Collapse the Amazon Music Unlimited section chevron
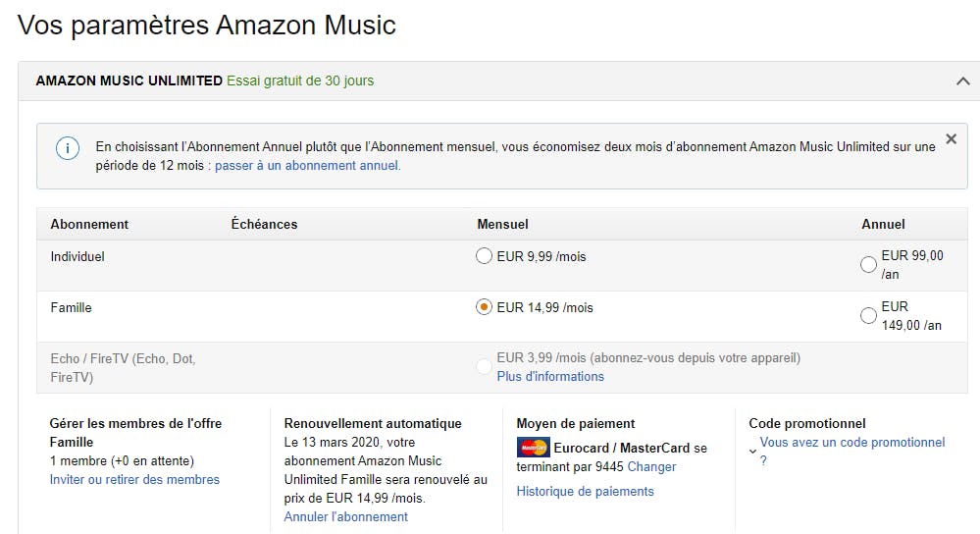 (x=962, y=81)
